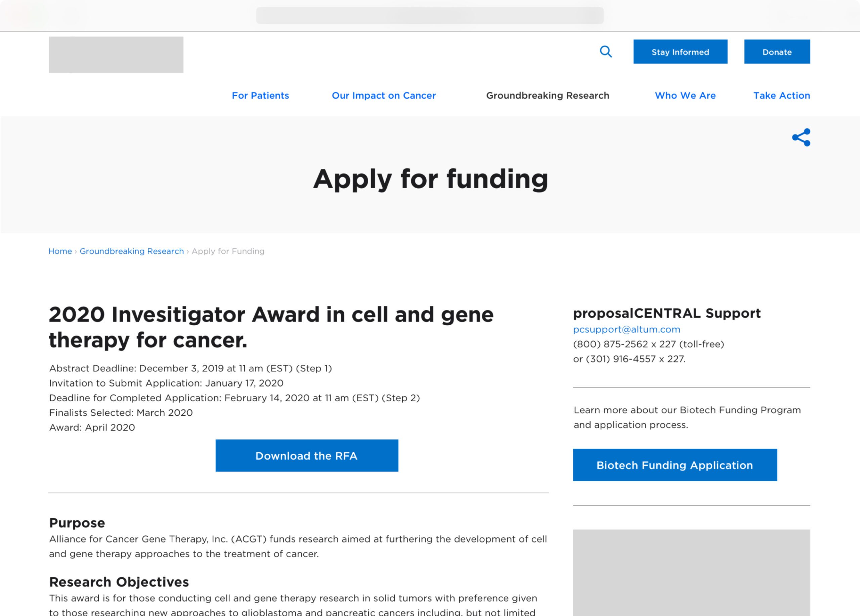This screenshot has width=860, height=616.
Task: Open the Biotech Funding Application
Action: tap(675, 465)
